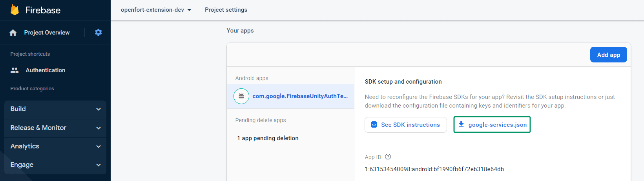Image resolution: width=644 pixels, height=181 pixels.
Task: Click the Add app button
Action: tap(608, 55)
